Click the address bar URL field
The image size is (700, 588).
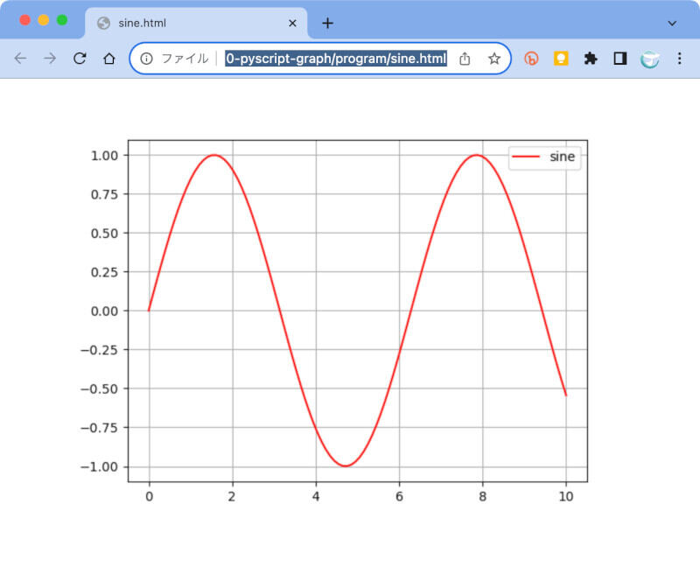pyautogui.click(x=336, y=59)
